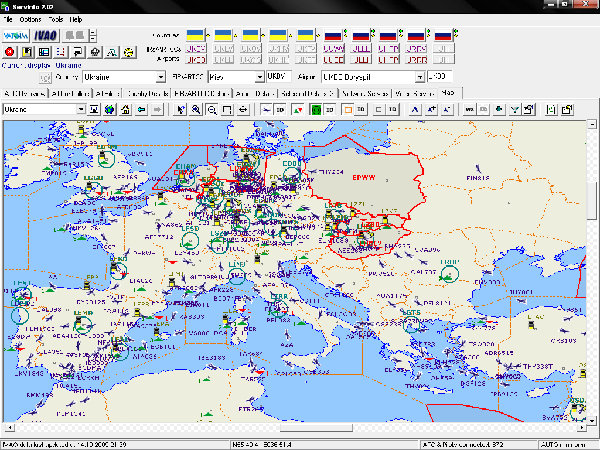Click the filter funnel icon
The height and width of the screenshot is (450, 600).
(x=515, y=109)
